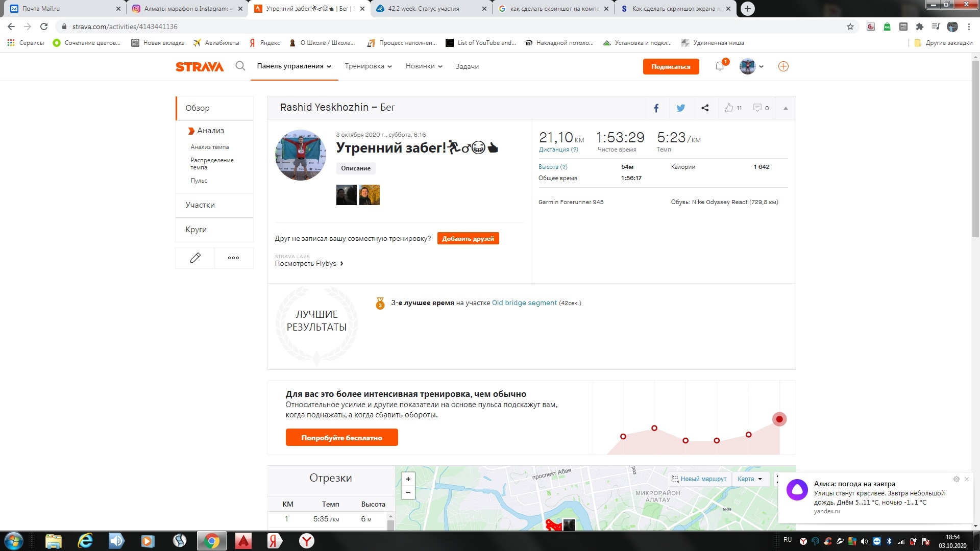The height and width of the screenshot is (551, 980).
Task: Open the notifications bell icon
Action: coord(720,66)
